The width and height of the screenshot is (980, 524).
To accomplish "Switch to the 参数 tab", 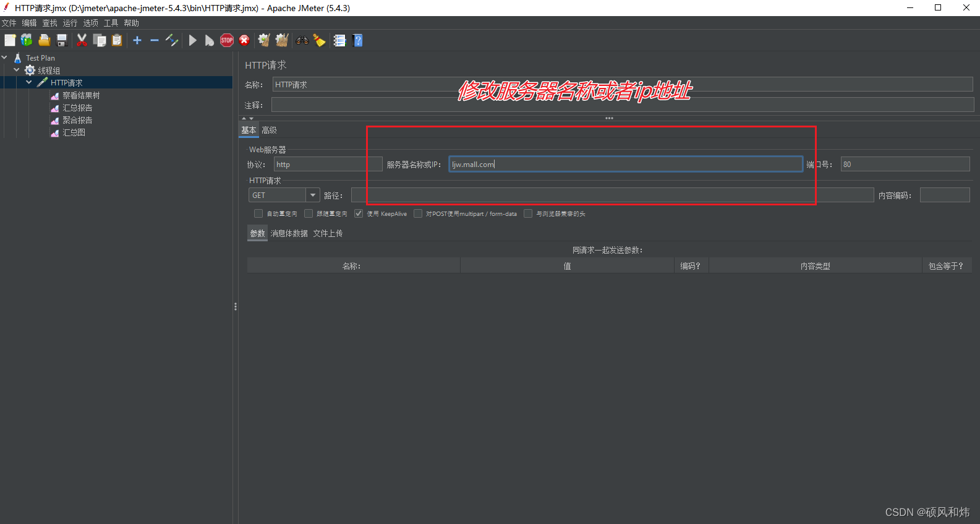I will tap(257, 233).
